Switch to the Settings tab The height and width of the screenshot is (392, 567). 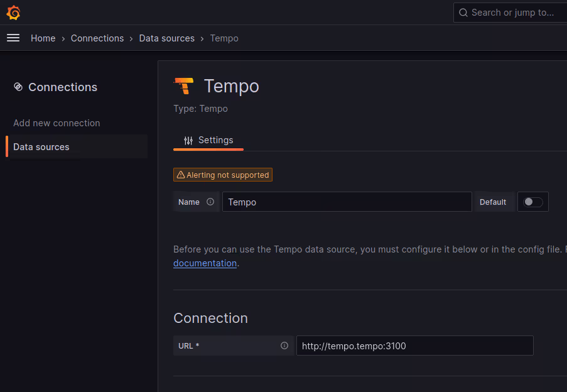tap(208, 140)
